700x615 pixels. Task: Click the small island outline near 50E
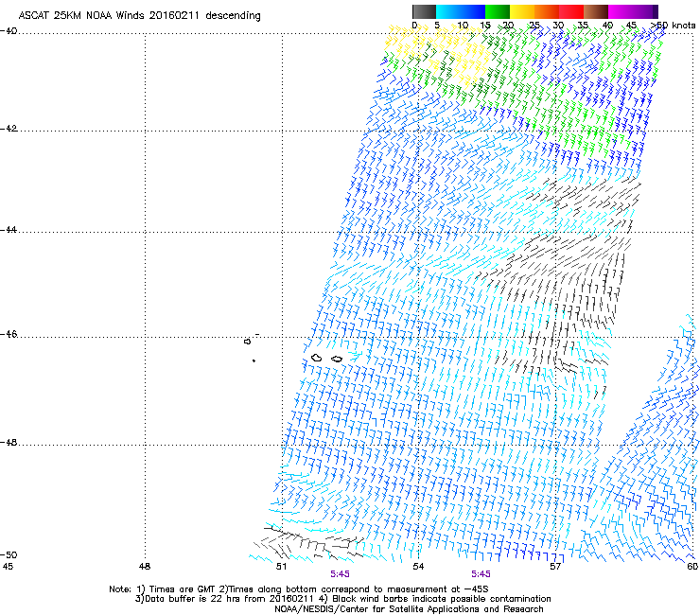tap(247, 342)
